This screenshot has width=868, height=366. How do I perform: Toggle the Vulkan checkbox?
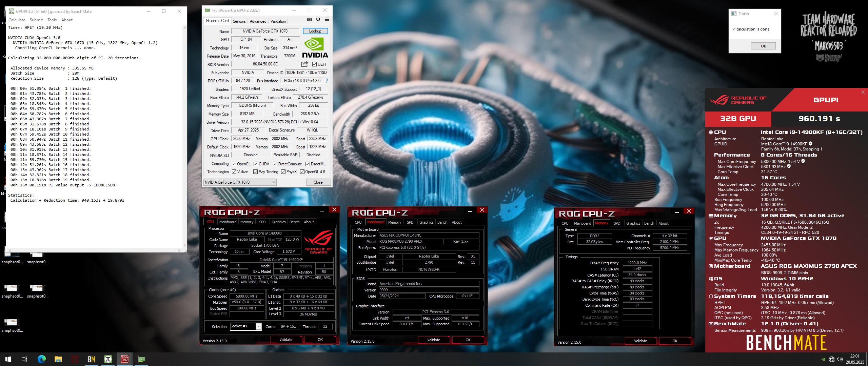(x=234, y=172)
